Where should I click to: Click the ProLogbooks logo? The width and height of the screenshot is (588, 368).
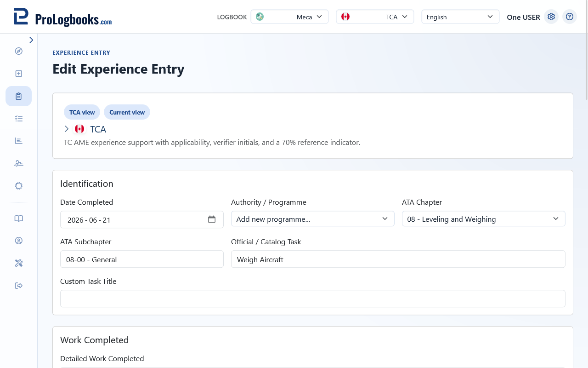[63, 17]
